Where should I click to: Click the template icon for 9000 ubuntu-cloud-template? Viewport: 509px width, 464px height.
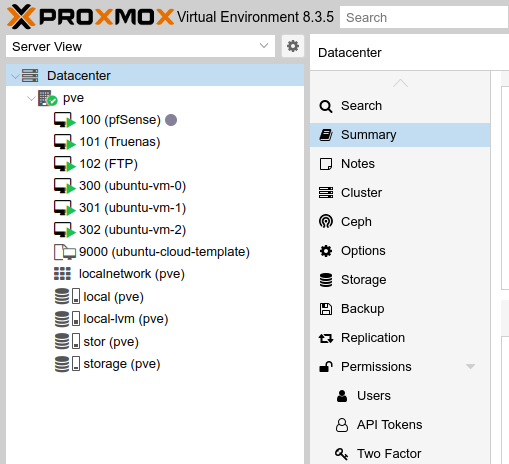click(65, 252)
